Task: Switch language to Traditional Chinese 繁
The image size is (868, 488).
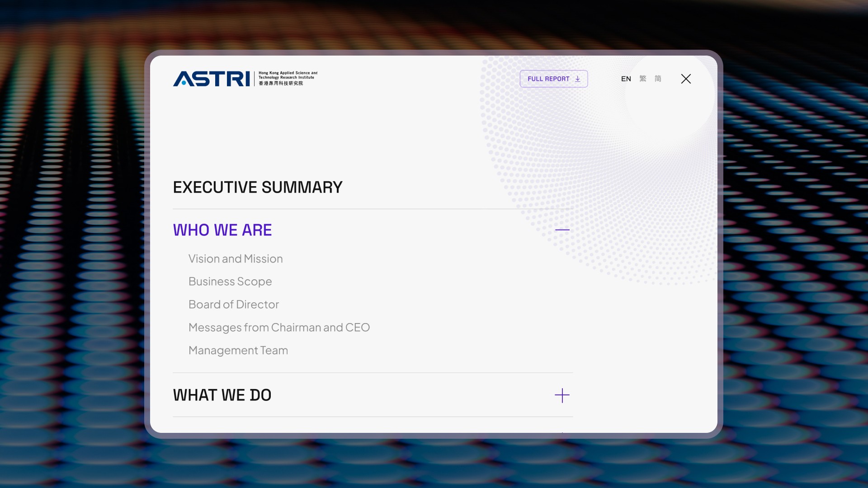Action: coord(643,79)
